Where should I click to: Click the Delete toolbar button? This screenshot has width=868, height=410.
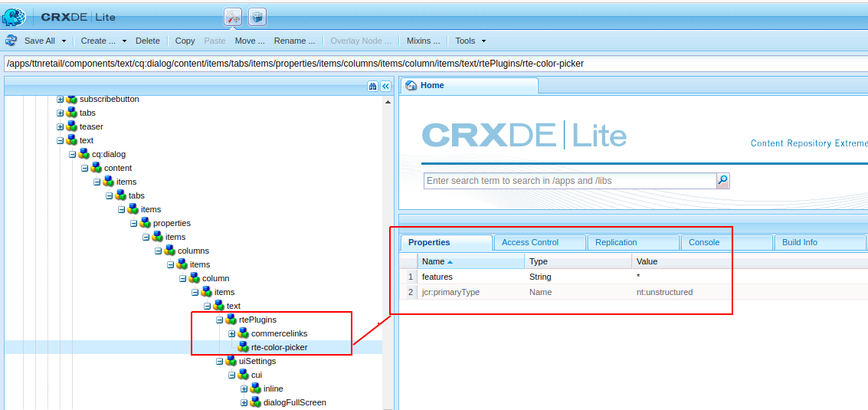tap(148, 41)
